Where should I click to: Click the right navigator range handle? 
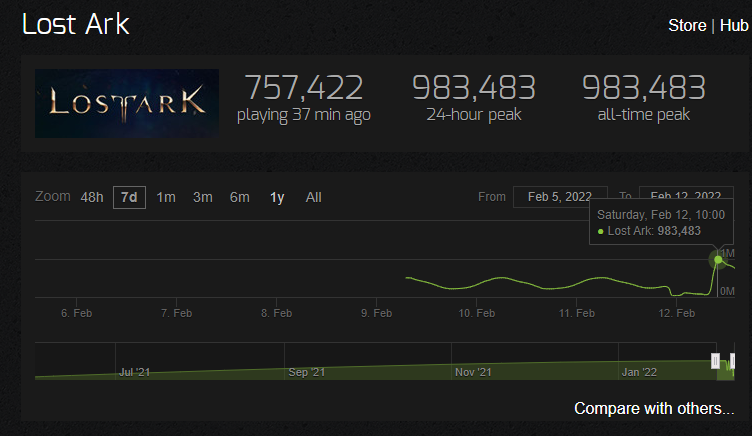click(732, 361)
